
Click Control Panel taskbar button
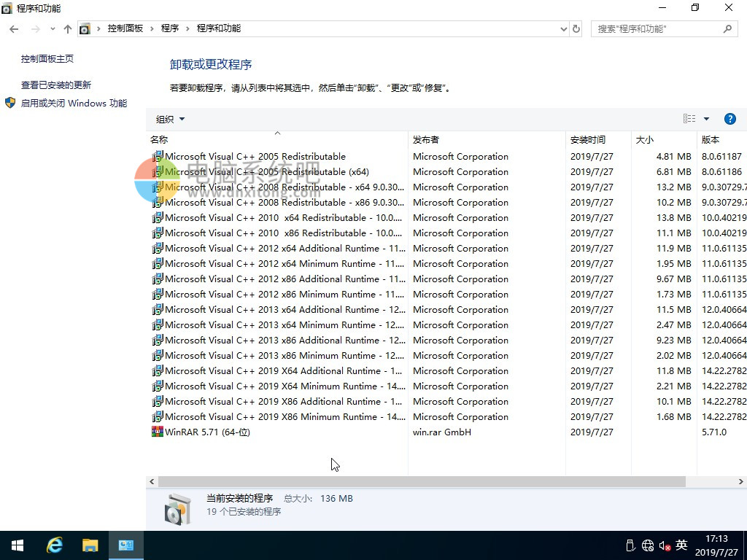(x=125, y=545)
